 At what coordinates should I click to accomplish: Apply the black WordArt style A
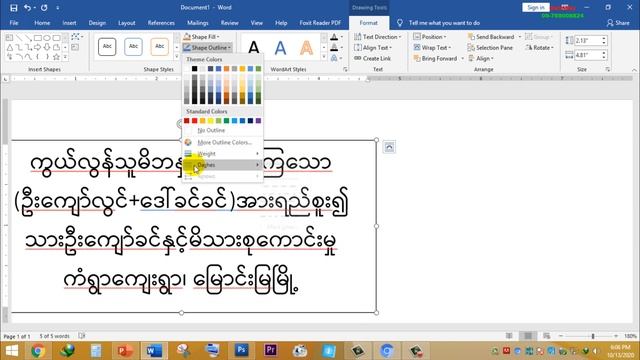point(254,48)
